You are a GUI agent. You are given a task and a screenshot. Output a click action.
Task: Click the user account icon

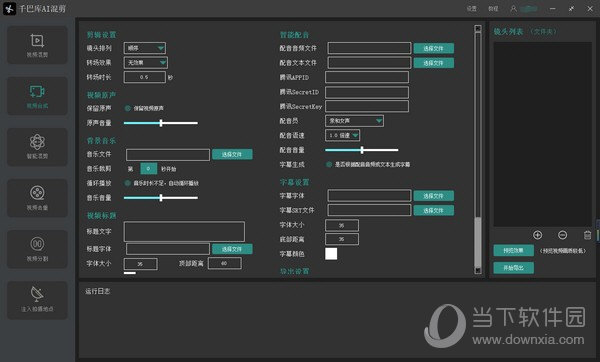[x=514, y=8]
